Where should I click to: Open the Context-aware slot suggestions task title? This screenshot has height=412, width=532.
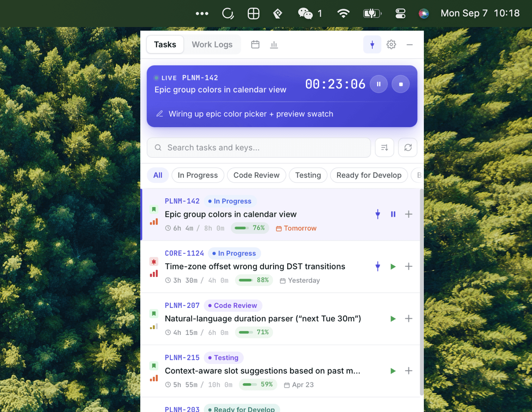coord(263,371)
